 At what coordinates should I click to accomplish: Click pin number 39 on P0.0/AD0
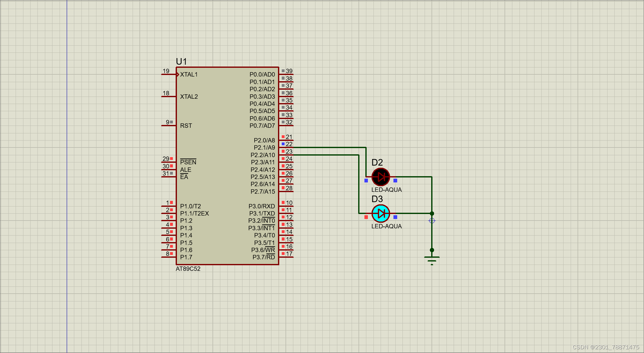(x=289, y=71)
